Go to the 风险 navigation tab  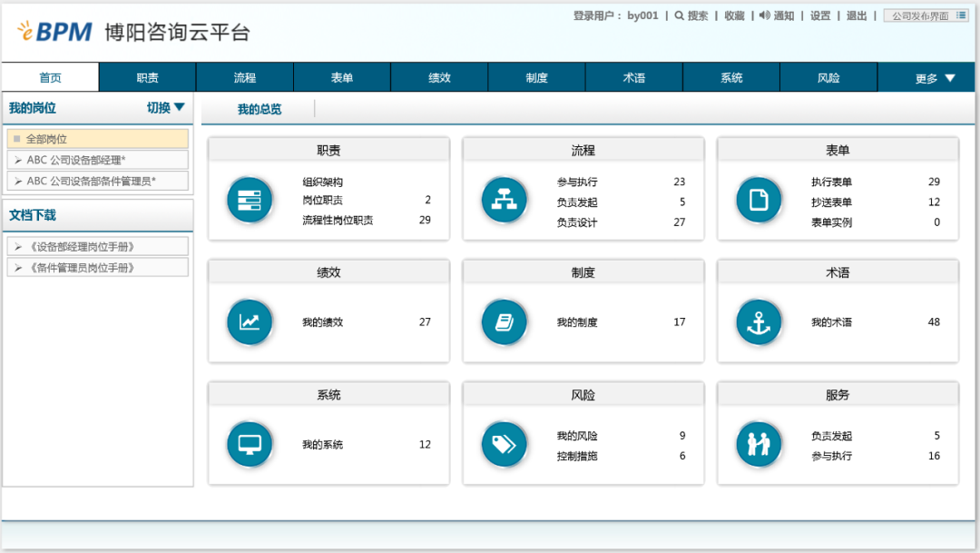coord(828,78)
